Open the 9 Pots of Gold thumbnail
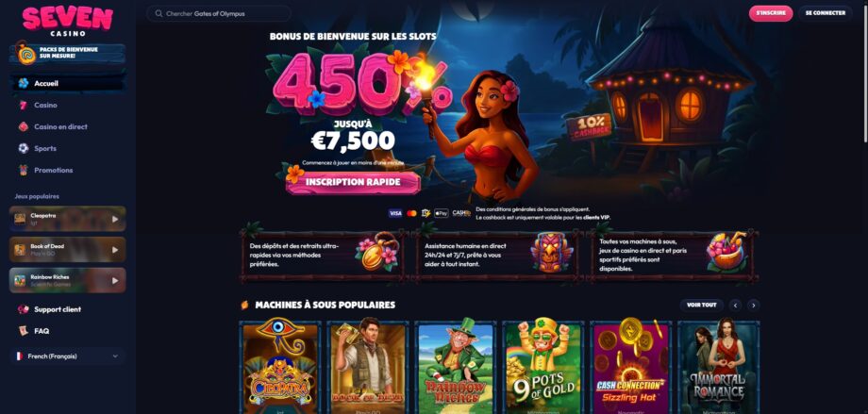Screen dimensions: 868x414 pyautogui.click(x=543, y=367)
